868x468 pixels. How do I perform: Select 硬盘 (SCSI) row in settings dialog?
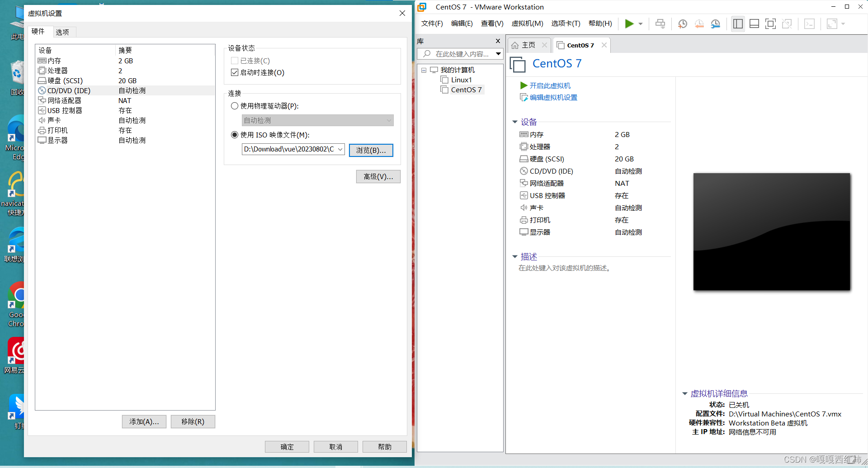(125, 80)
